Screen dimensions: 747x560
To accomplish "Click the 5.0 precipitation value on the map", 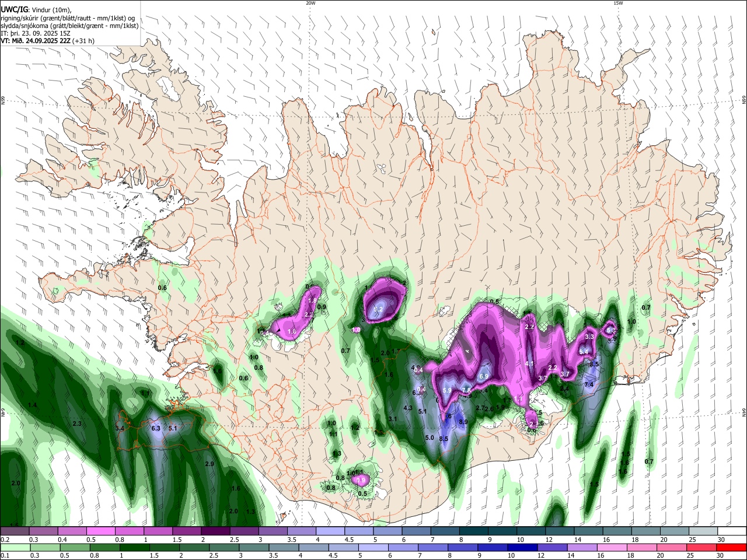I will tap(429, 437).
